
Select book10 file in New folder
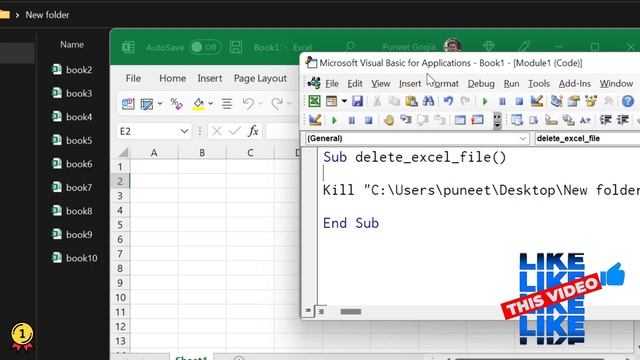[75, 258]
